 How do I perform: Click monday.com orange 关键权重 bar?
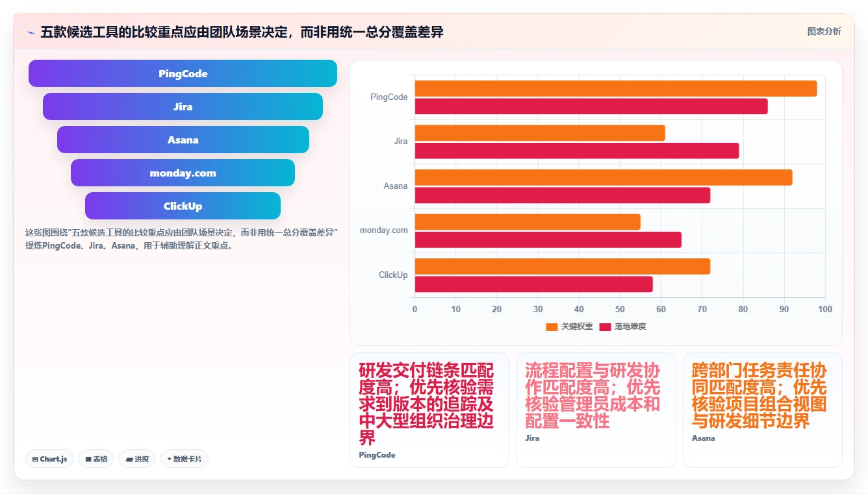pyautogui.click(x=528, y=222)
